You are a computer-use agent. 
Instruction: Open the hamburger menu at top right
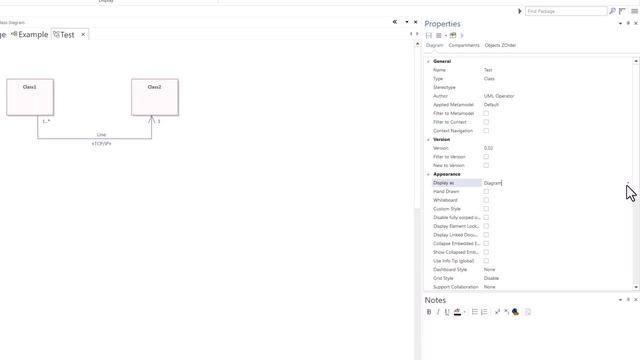(634, 11)
